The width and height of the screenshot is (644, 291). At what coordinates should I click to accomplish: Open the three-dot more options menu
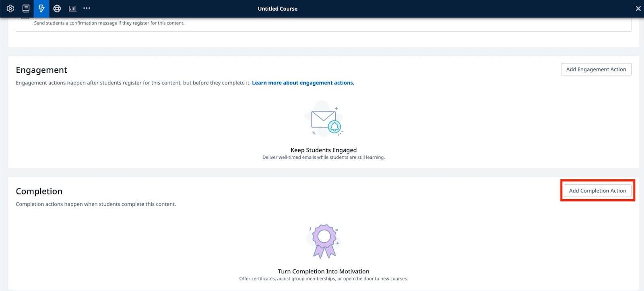tap(87, 8)
